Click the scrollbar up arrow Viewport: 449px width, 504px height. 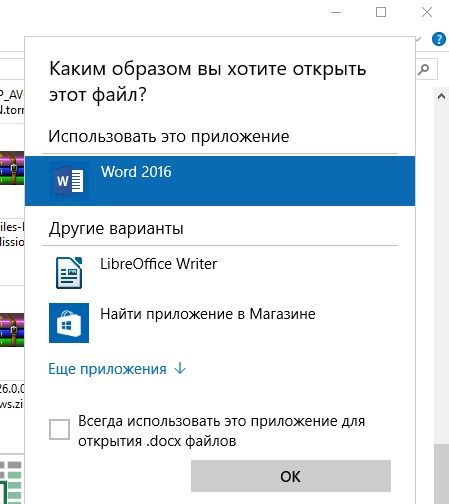click(441, 97)
